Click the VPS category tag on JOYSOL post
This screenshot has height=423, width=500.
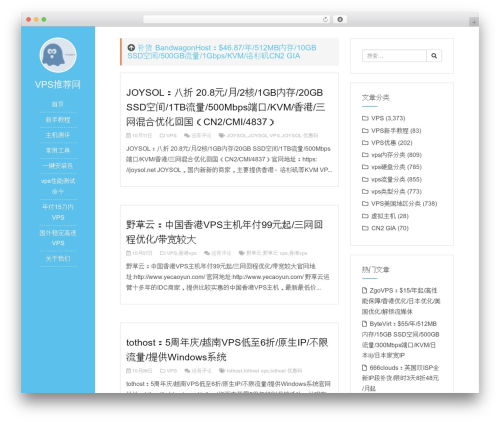pos(171,135)
